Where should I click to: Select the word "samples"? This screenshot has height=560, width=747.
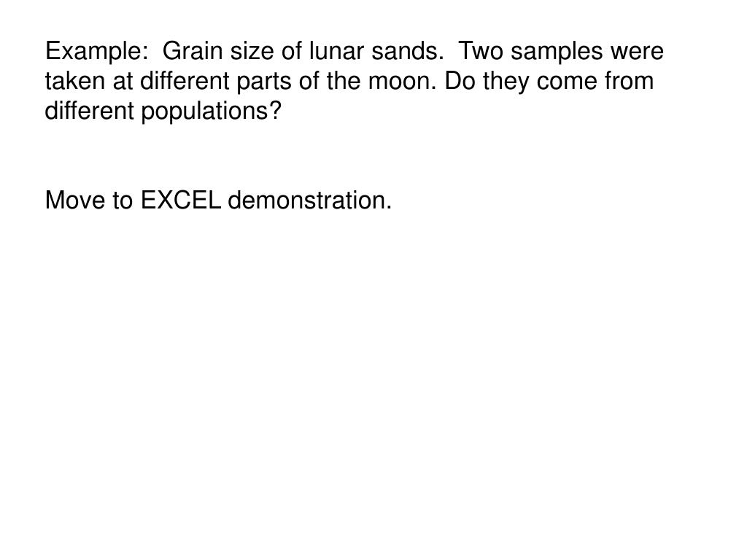coord(557,52)
